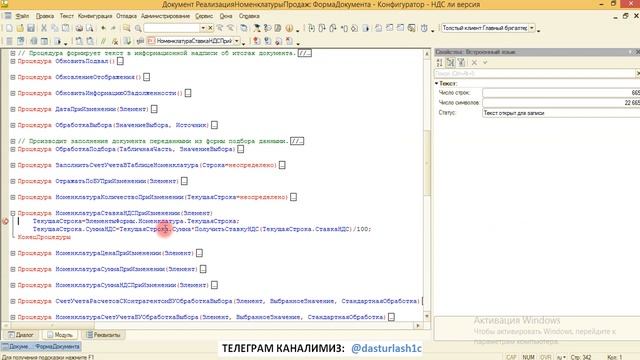Open the Справка menu
Screen dimensions: 640x360
point(249,16)
